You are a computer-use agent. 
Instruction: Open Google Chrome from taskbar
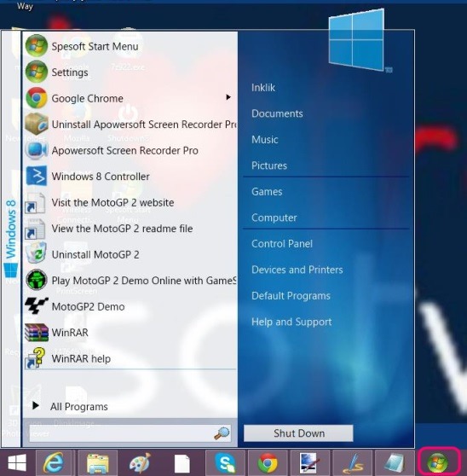pyautogui.click(x=268, y=463)
